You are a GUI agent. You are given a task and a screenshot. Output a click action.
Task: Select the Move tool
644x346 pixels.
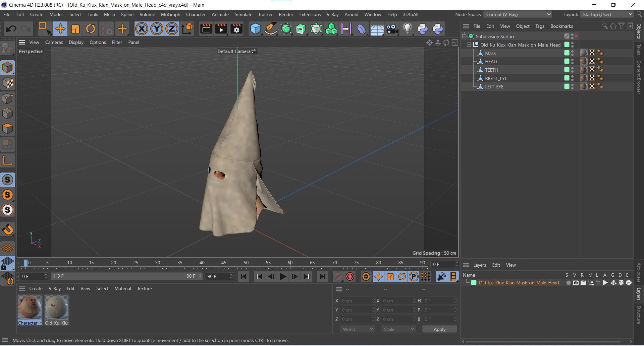(x=60, y=29)
